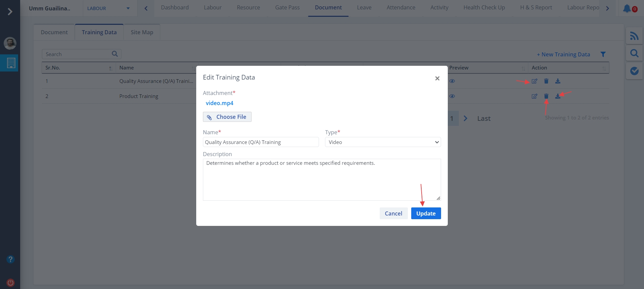This screenshot has height=289, width=644.
Task: Download the Product Training file
Action: (557, 96)
